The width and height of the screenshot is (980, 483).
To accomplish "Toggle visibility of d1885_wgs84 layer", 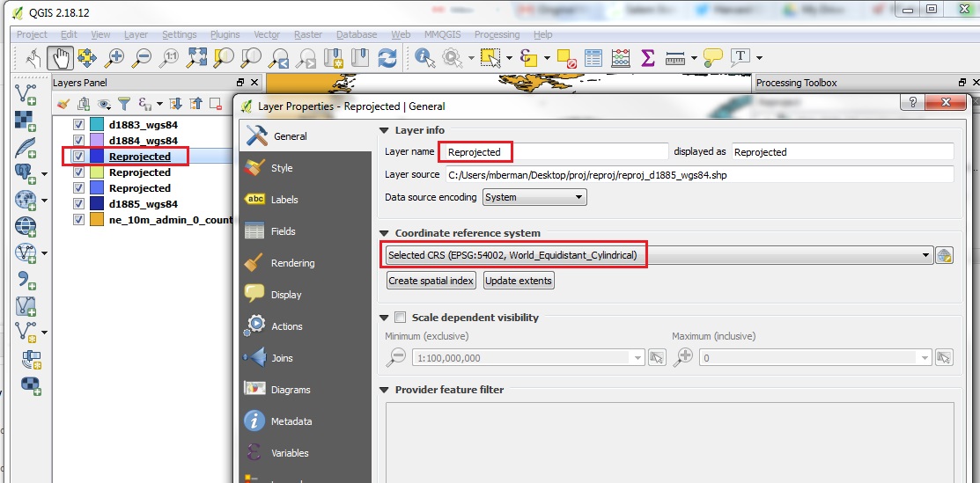I will [78, 204].
